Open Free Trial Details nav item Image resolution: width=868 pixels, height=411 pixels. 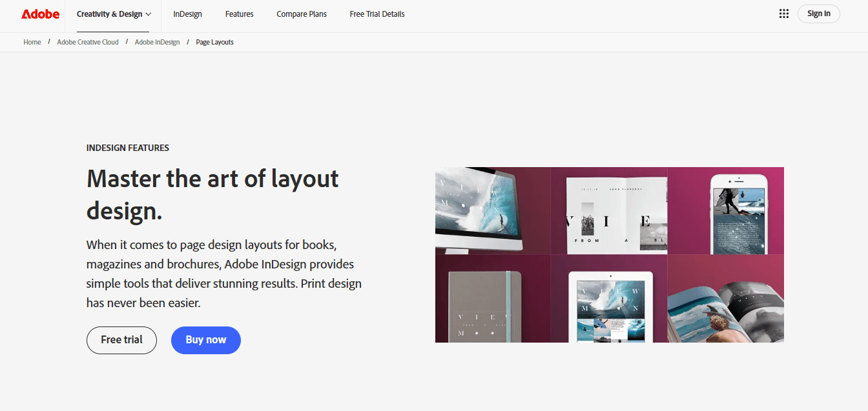[x=377, y=14]
